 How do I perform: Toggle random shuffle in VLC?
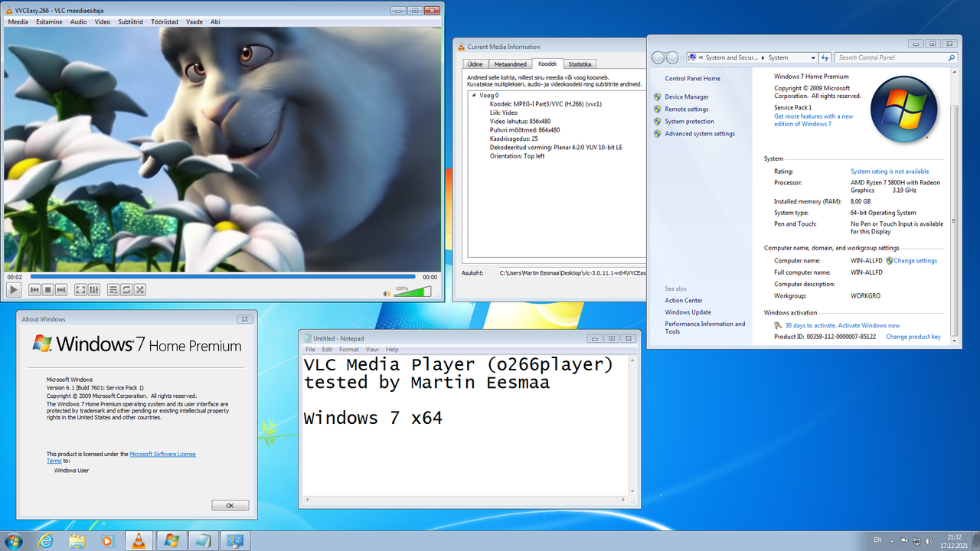tap(139, 290)
